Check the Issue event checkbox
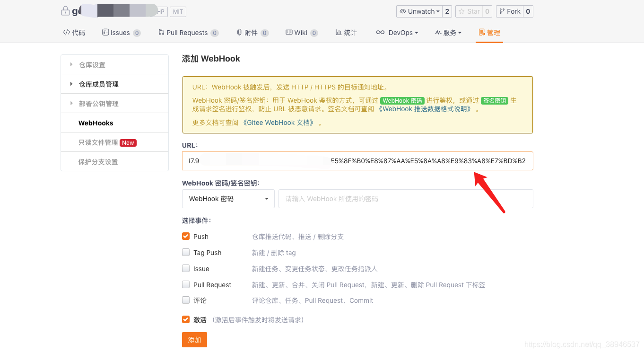Image resolution: width=644 pixels, height=353 pixels. point(186,268)
